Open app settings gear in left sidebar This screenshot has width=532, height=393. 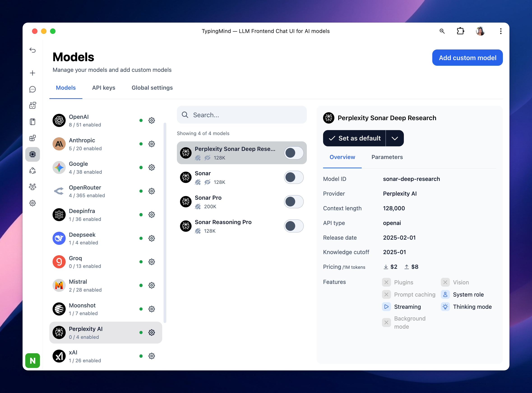(x=32, y=203)
